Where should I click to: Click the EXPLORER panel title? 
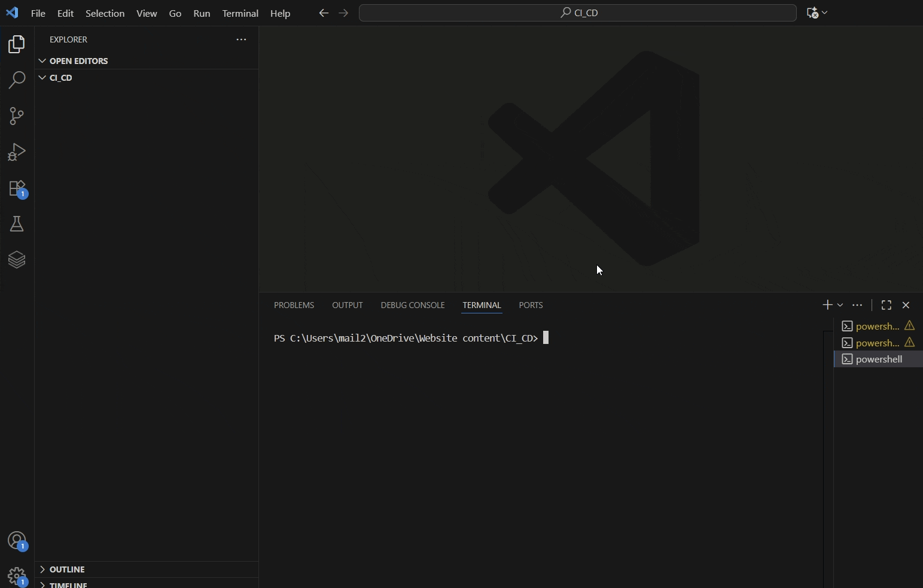69,39
